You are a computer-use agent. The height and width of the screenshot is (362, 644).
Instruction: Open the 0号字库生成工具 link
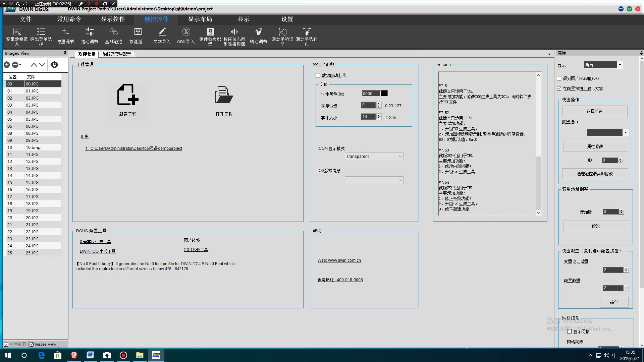click(95, 242)
